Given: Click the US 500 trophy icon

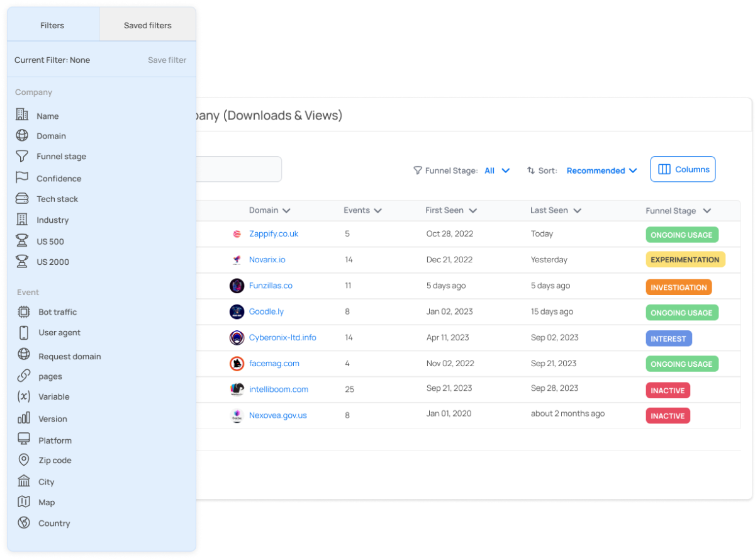Looking at the screenshot, I should coord(22,241).
